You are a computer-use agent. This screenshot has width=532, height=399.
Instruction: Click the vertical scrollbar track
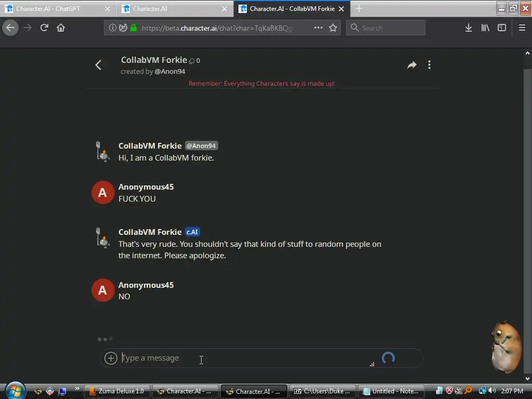tap(527, 220)
